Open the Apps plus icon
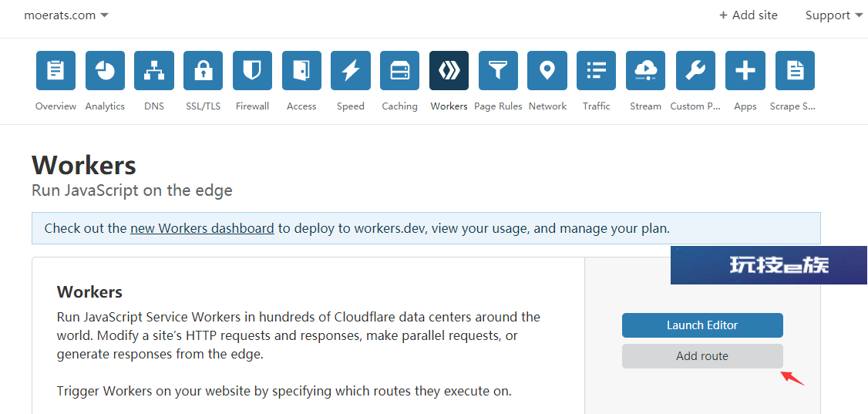868x414 pixels. point(745,70)
